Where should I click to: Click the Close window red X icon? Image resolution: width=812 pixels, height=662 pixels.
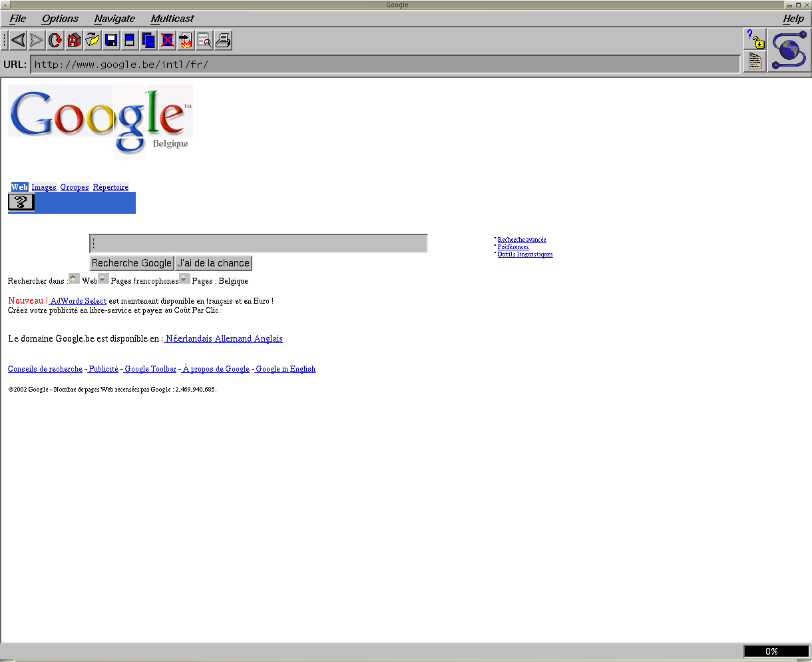pyautogui.click(x=168, y=41)
